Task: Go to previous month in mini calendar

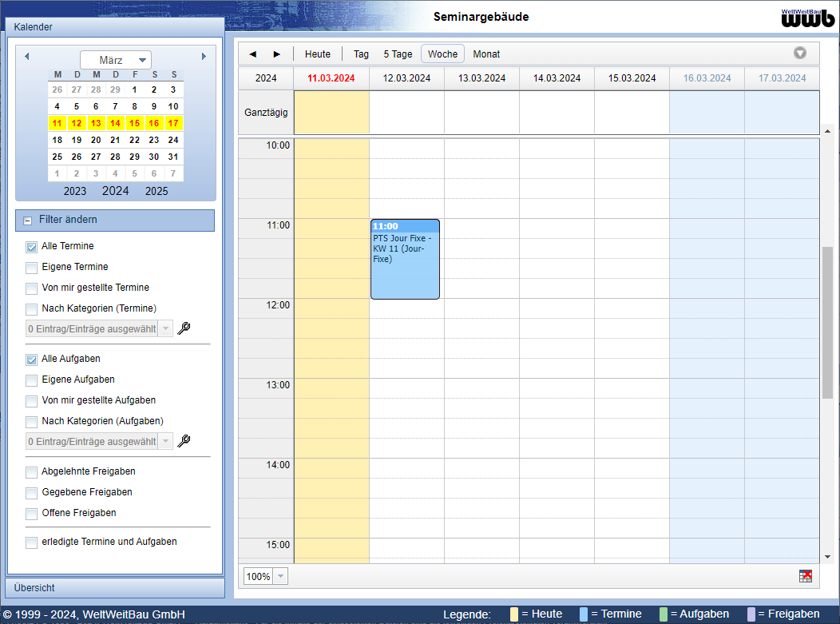Action: coord(26,57)
